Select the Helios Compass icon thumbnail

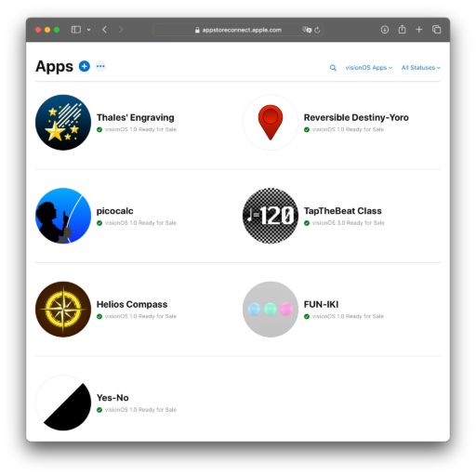[63, 310]
